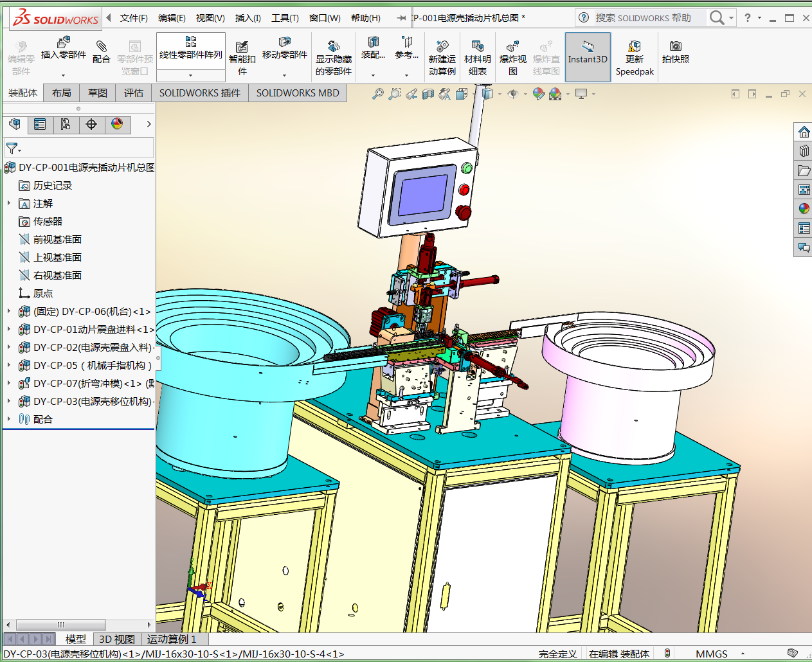Select the PropertyManager tab icon
Screen dimensions: 812x662
pos(40,124)
